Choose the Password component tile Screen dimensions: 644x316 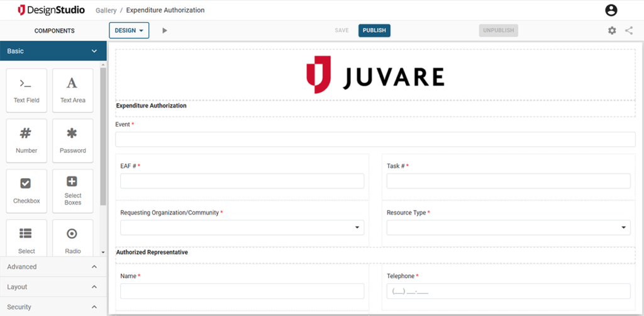(x=73, y=140)
